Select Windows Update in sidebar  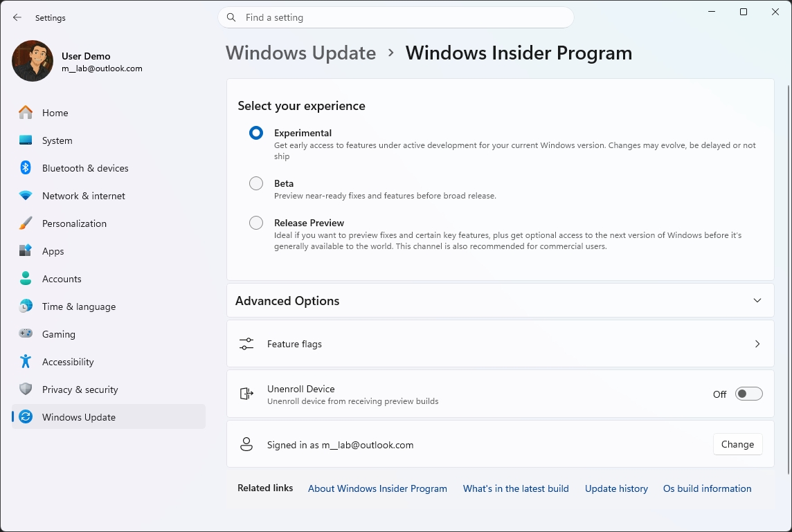[x=109, y=417]
